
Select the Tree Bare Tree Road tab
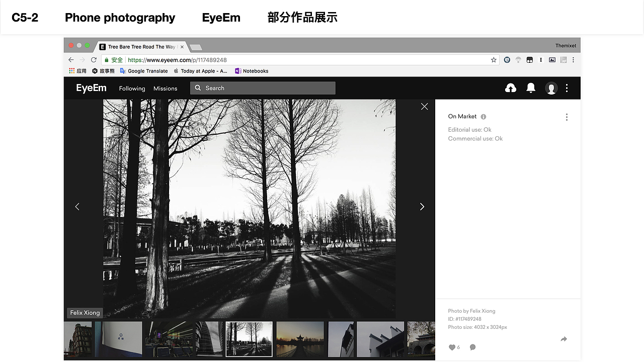pos(142,47)
